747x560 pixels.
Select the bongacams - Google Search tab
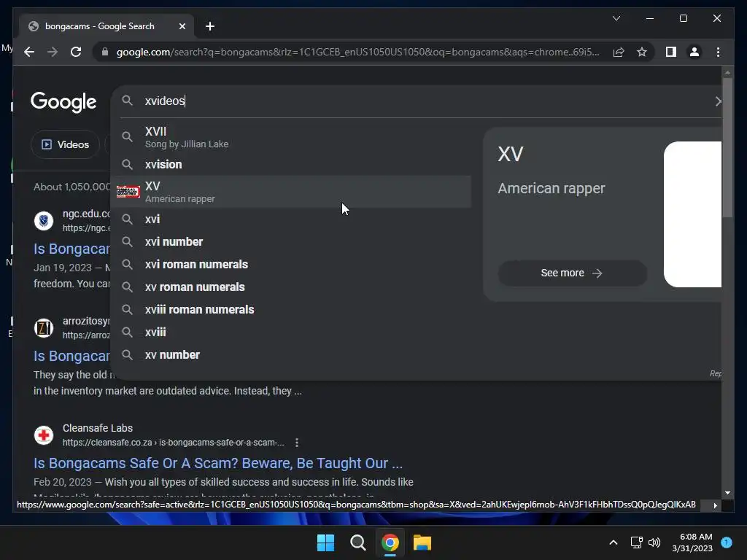(x=107, y=26)
